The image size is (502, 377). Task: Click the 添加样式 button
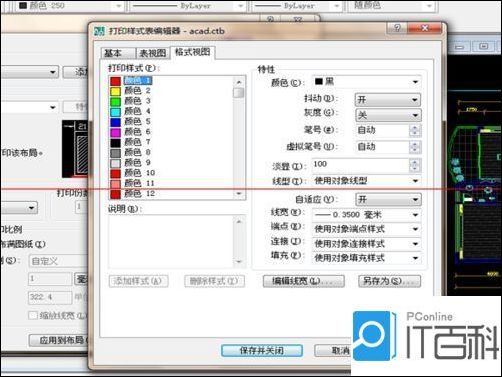(x=138, y=281)
